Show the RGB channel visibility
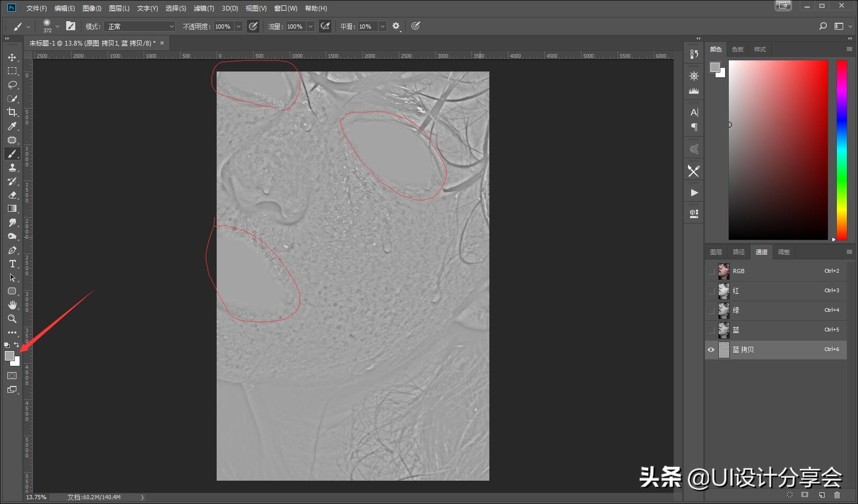 coord(711,271)
